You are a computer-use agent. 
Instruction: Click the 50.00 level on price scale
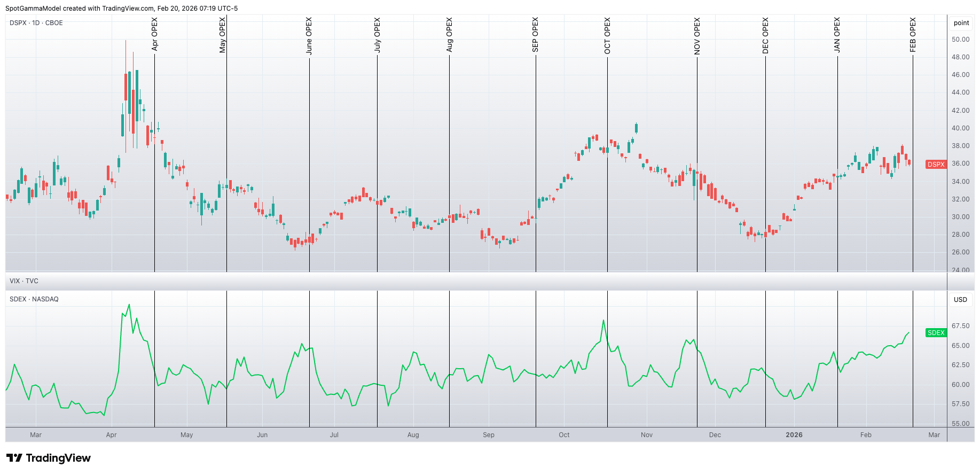coord(960,40)
